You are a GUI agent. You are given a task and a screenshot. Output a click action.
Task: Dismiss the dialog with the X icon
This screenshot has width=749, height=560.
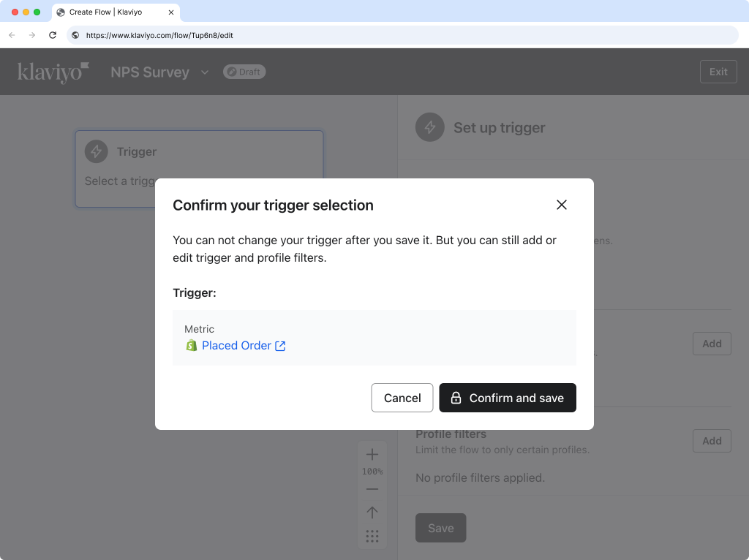(562, 205)
